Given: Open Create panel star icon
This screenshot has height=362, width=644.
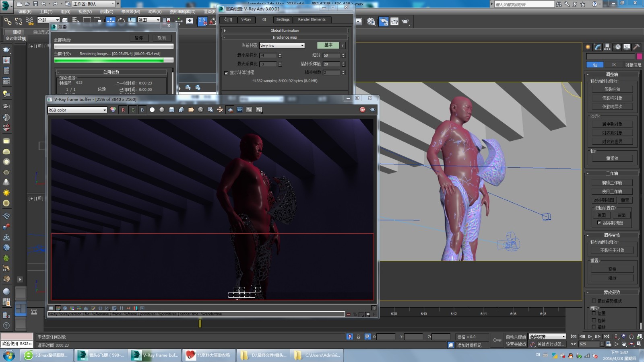Looking at the screenshot, I should [x=588, y=47].
